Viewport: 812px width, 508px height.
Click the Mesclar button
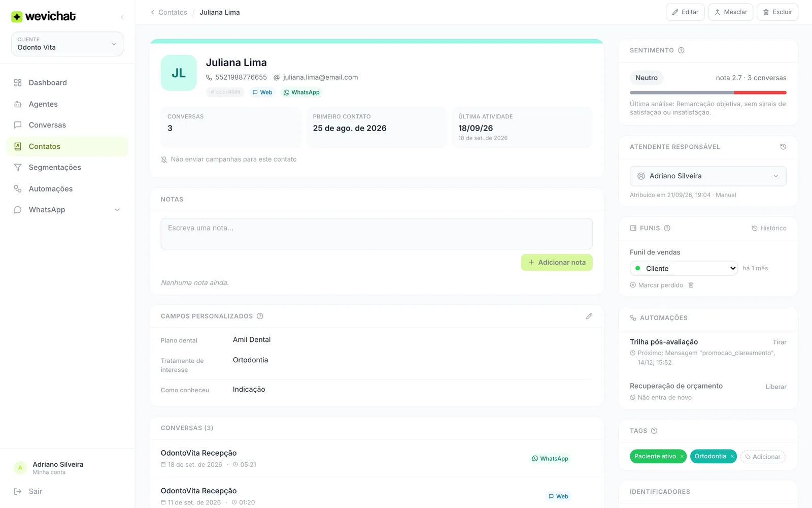pyautogui.click(x=731, y=12)
